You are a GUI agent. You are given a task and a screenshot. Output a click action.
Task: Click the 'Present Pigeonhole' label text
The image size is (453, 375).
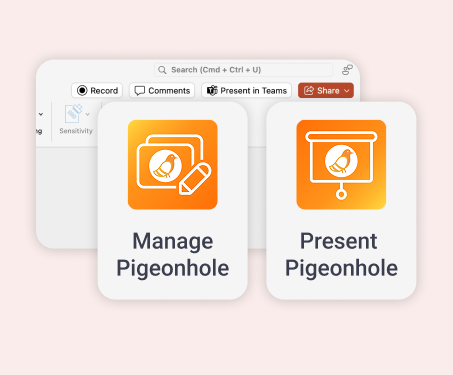pos(341,255)
